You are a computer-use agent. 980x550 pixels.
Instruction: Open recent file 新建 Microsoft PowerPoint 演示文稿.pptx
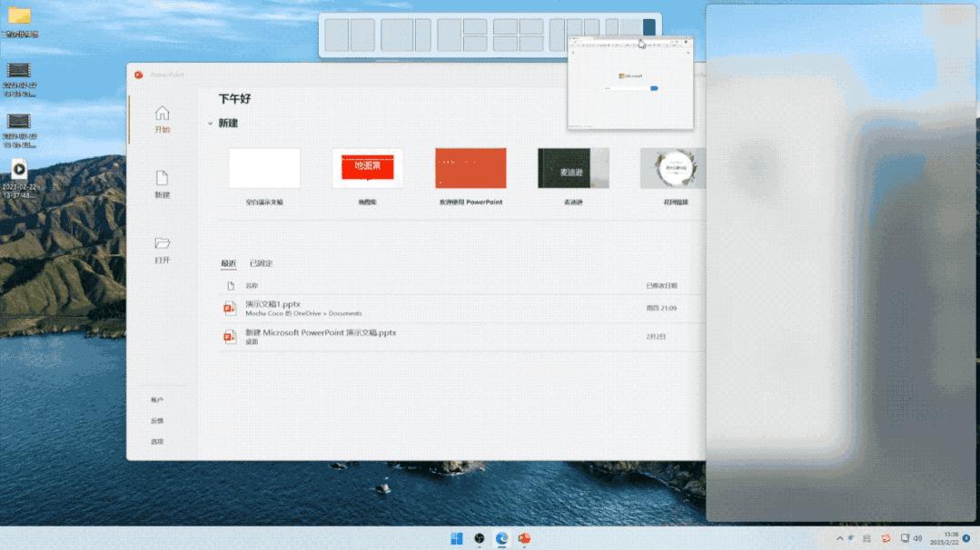click(321, 333)
